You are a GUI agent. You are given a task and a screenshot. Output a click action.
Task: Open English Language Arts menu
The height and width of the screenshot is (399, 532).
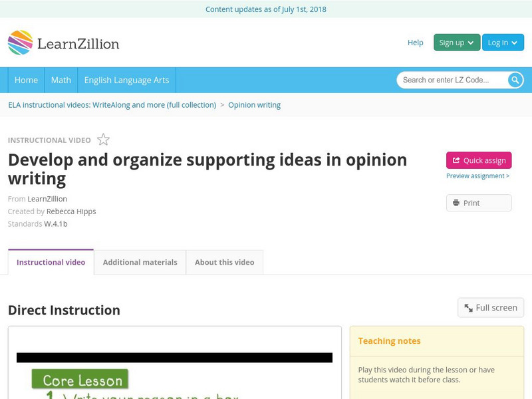click(x=126, y=80)
